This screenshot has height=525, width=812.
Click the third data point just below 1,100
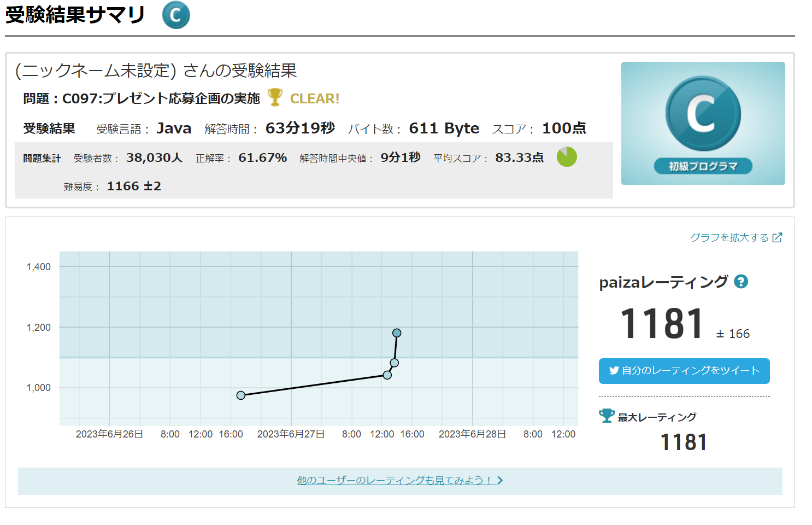click(394, 363)
